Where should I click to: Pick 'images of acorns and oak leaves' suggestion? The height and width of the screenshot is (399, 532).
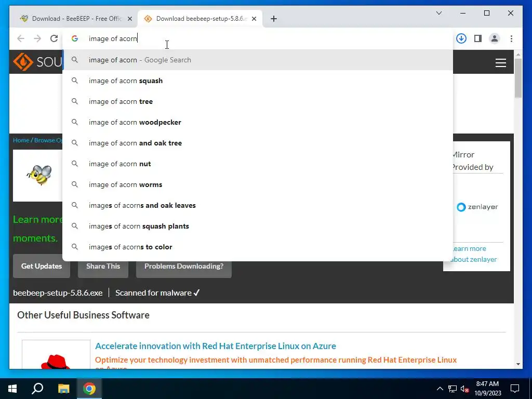[x=258, y=205]
